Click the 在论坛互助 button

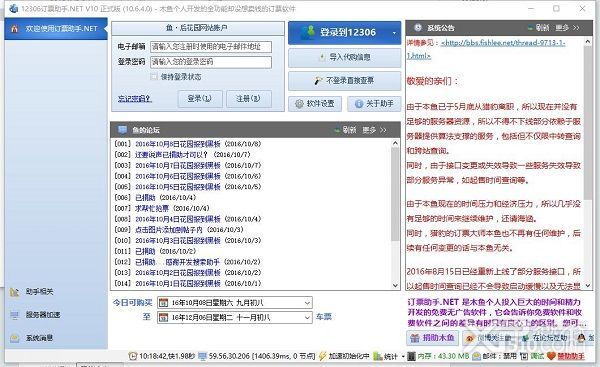[546, 338]
